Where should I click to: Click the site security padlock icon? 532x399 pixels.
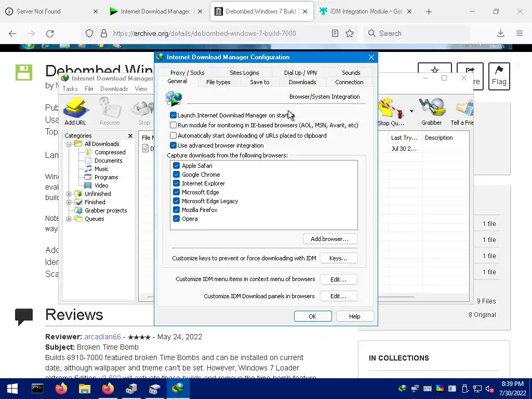click(104, 33)
